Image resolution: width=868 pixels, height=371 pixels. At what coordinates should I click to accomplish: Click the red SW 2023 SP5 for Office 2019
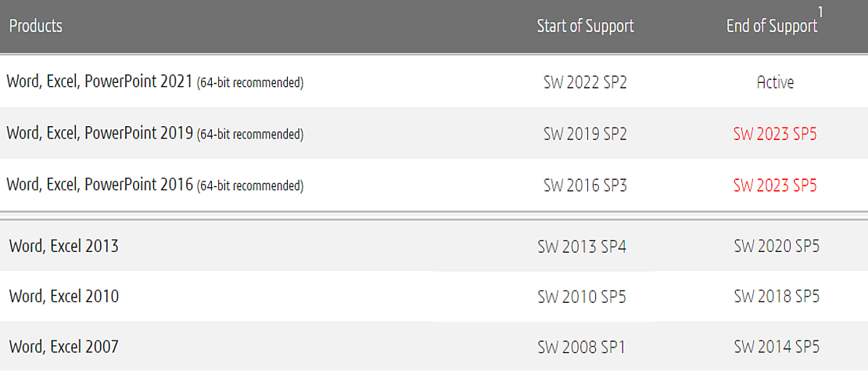coord(775,134)
